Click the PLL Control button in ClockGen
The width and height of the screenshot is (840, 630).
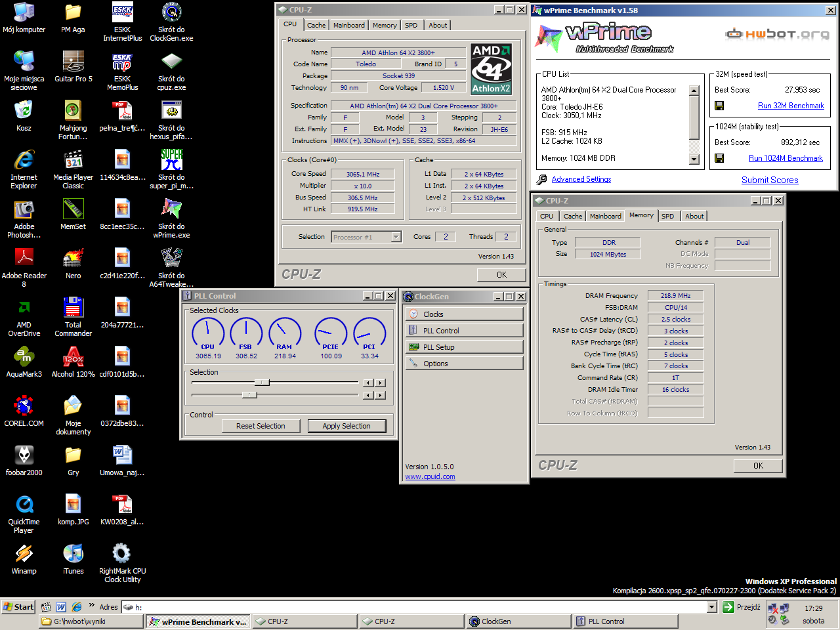464,331
